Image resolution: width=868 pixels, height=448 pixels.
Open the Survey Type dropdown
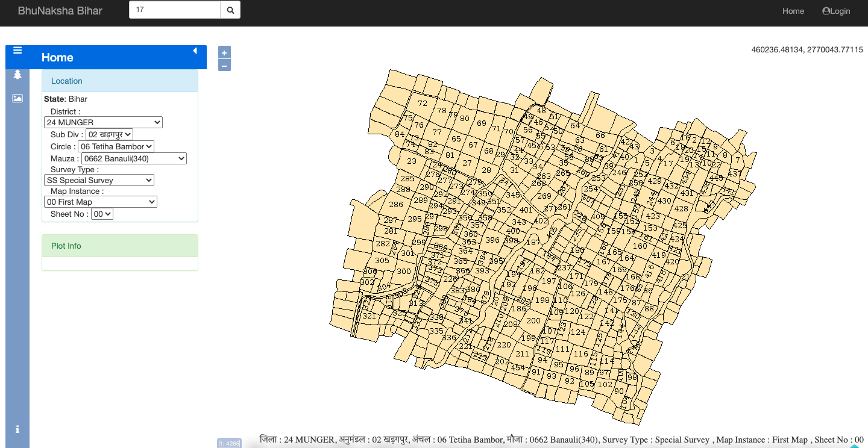point(99,180)
